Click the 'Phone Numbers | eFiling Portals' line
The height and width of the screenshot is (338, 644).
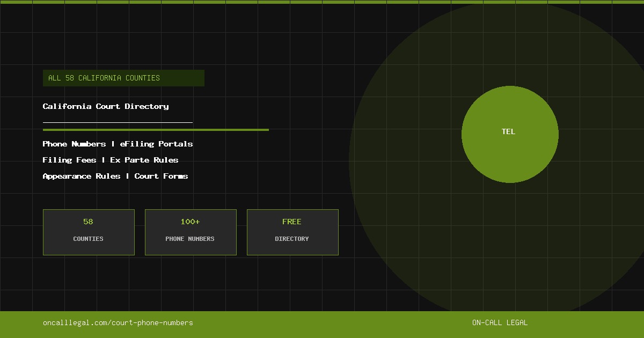click(x=118, y=144)
